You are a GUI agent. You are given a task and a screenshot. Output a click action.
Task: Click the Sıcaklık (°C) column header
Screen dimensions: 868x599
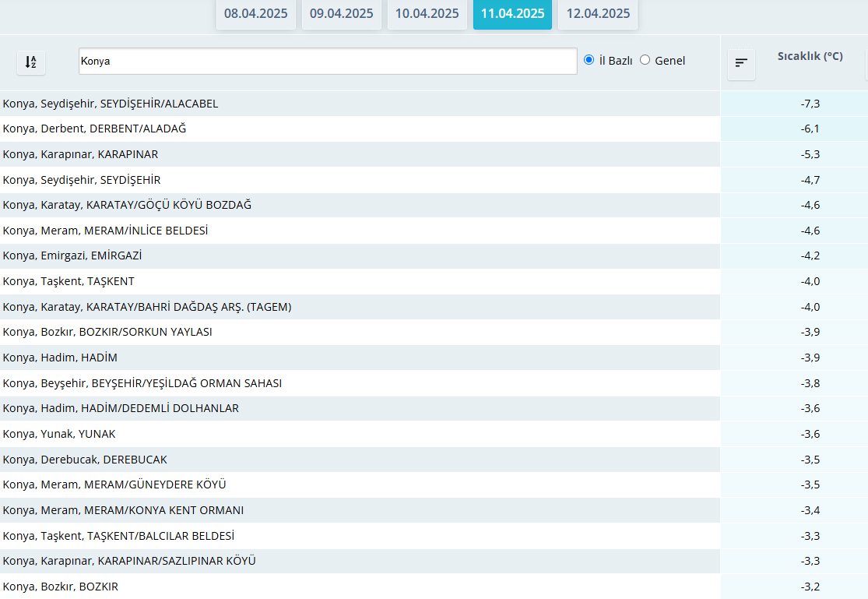click(x=810, y=56)
